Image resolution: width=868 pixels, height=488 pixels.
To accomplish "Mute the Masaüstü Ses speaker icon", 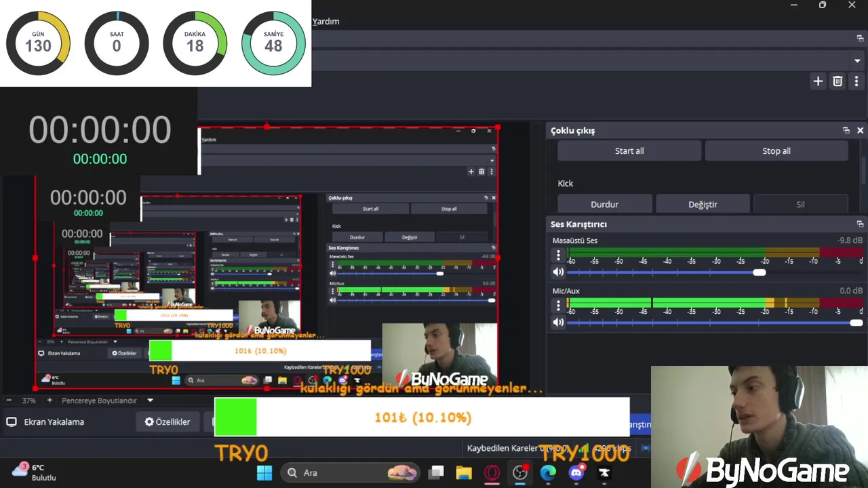I will pyautogui.click(x=558, y=272).
